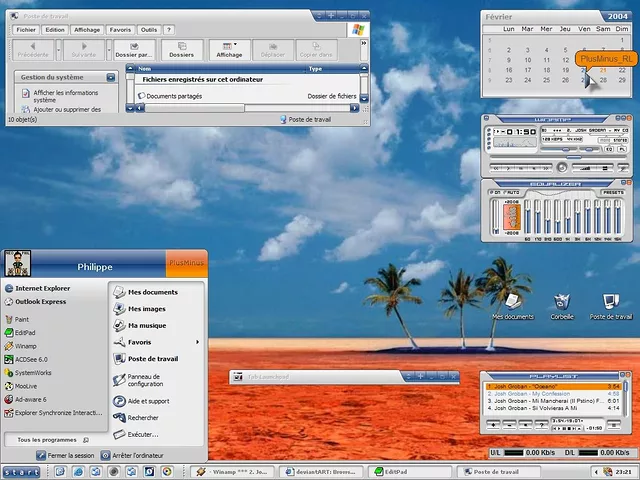This screenshot has width=640, height=480.
Task: Open the equalizer PRESETS dropdown
Action: point(614,192)
